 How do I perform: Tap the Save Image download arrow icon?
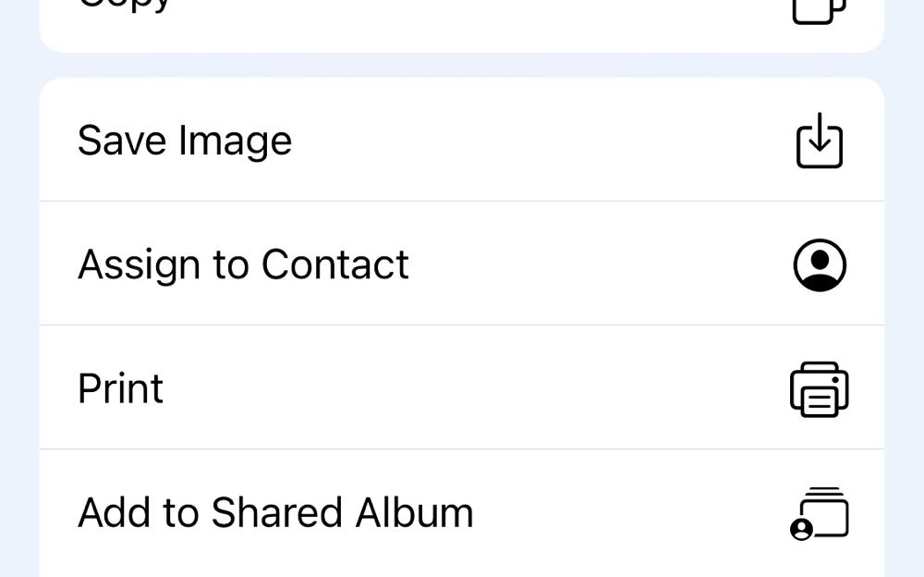coord(820,141)
